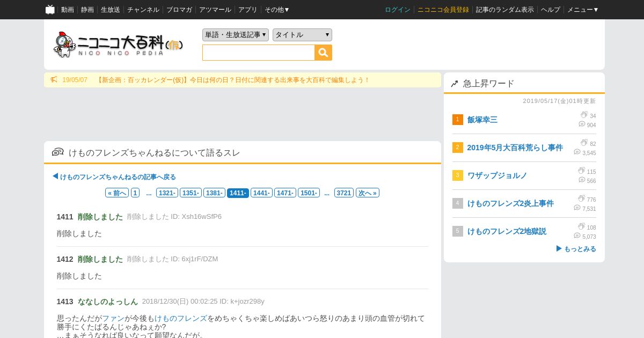Jump to pagination 1321-
This screenshot has width=644, height=338.
[167, 193]
